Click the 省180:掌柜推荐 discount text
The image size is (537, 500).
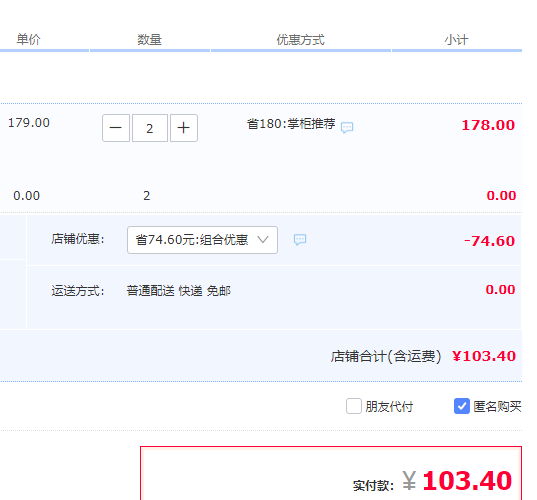[x=291, y=124]
